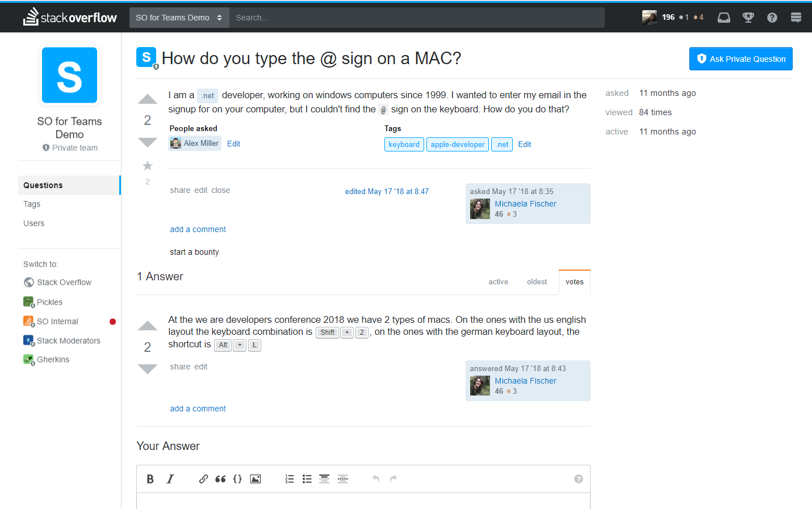Focus the Search input field
Image resolution: width=812 pixels, height=509 pixels.
[417, 18]
